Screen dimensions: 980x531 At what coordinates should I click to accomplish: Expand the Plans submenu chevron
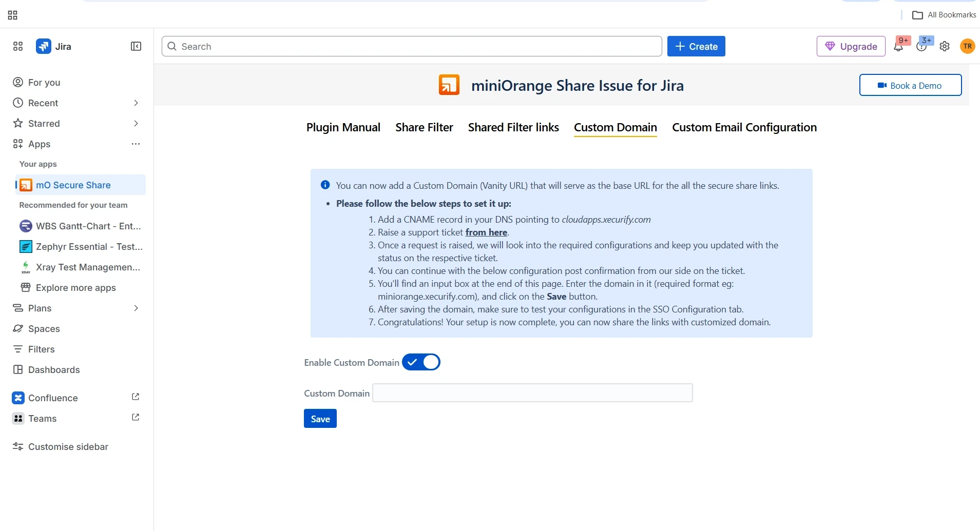[136, 308]
